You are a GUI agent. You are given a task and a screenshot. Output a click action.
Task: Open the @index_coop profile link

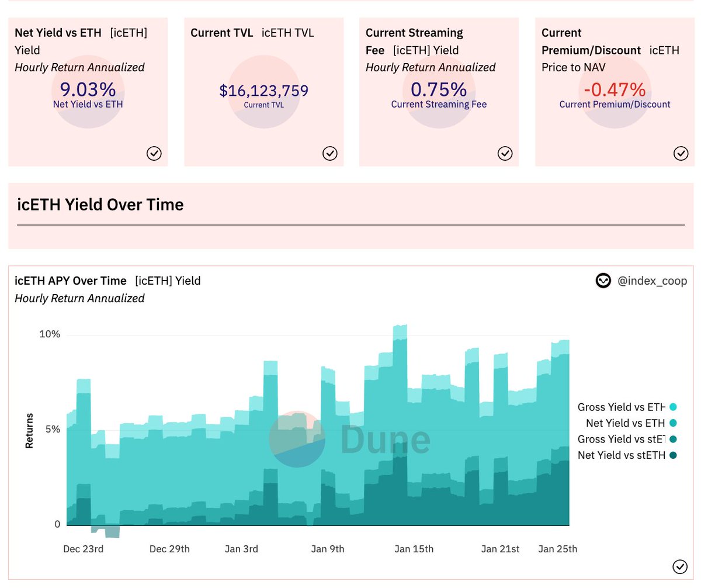point(652,281)
